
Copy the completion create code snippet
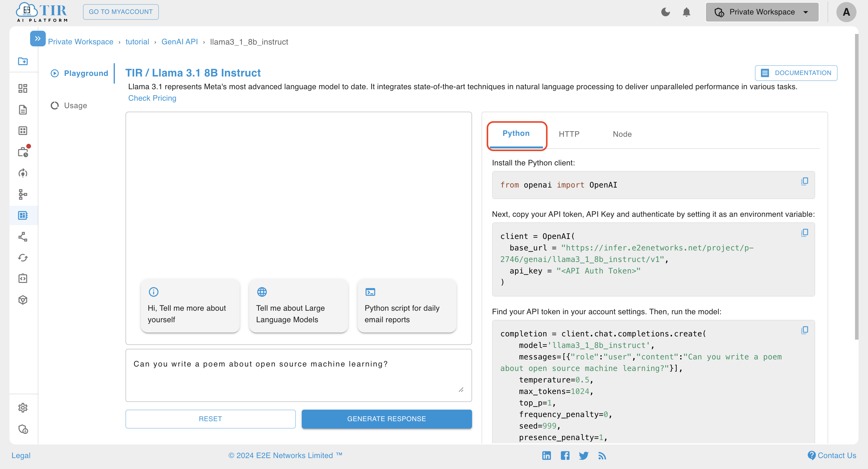[804, 330]
